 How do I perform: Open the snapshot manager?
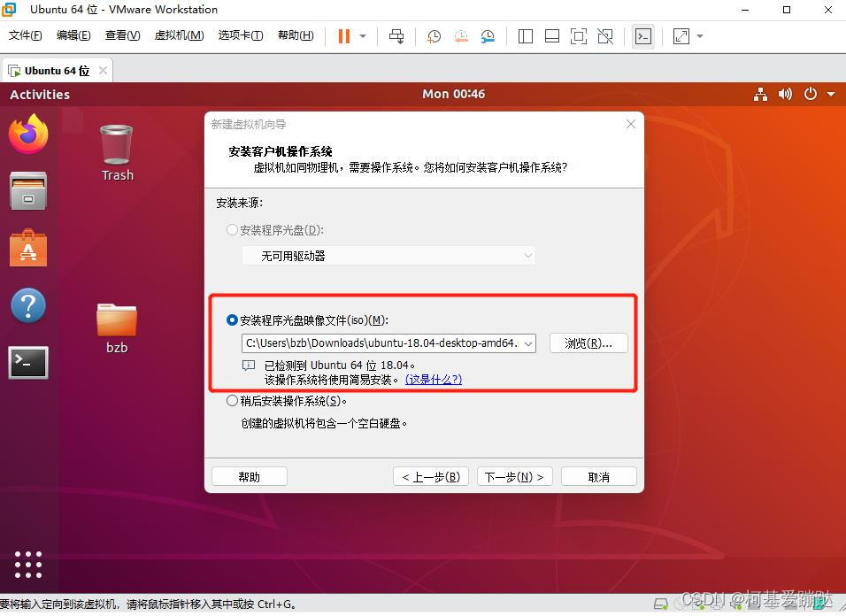pyautogui.click(x=488, y=36)
